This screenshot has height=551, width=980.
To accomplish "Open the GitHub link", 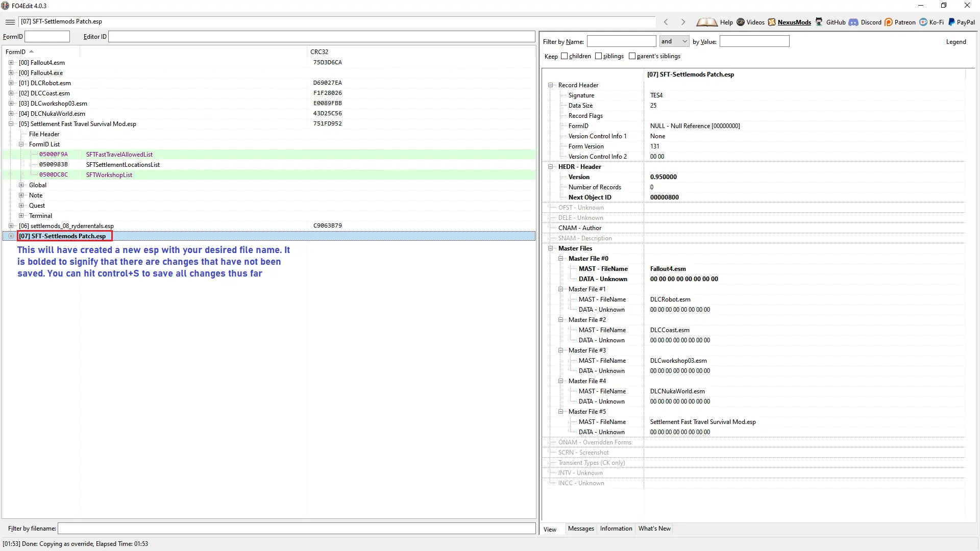I will (836, 22).
